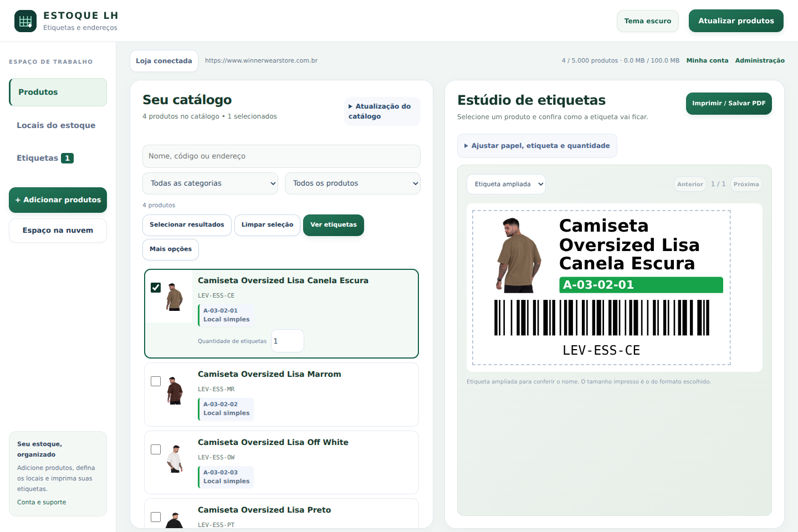Check the Camiseta Oversized Lisa Marrom checkbox

coord(156,381)
